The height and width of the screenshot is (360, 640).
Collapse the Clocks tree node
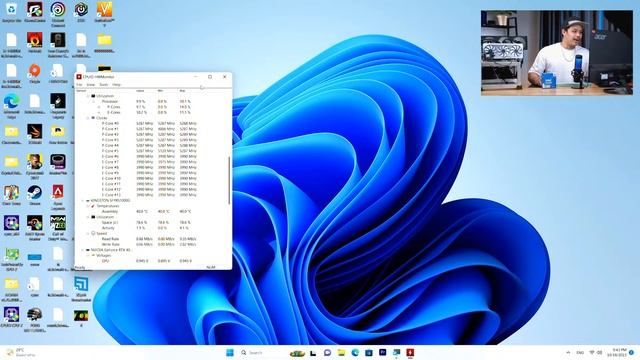pyautogui.click(x=88, y=118)
